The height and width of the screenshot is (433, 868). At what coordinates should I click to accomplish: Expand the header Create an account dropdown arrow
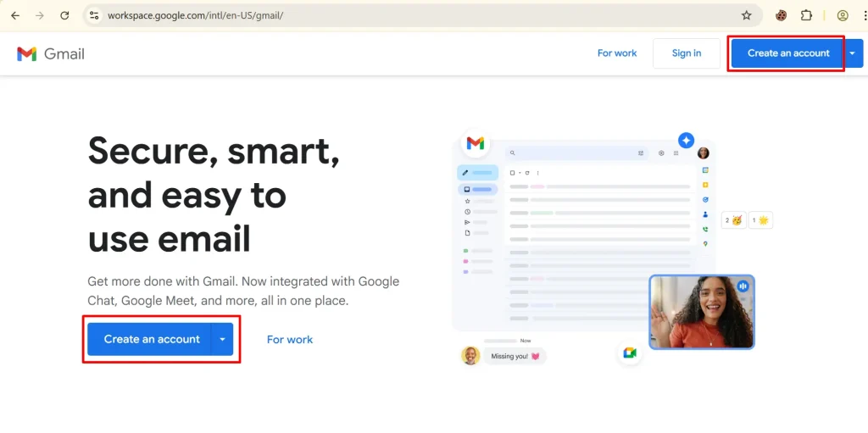(x=853, y=53)
